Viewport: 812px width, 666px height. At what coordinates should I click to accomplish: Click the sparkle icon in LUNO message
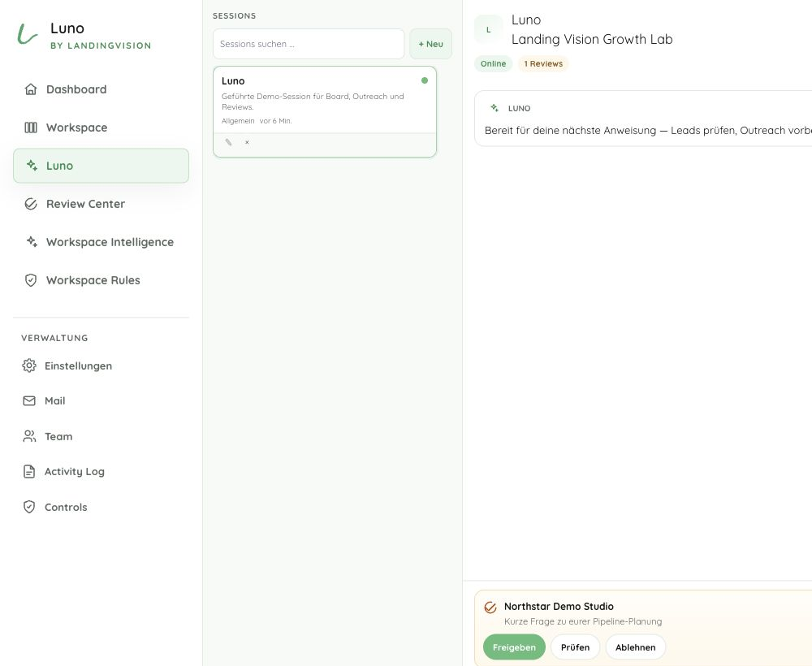tap(495, 108)
